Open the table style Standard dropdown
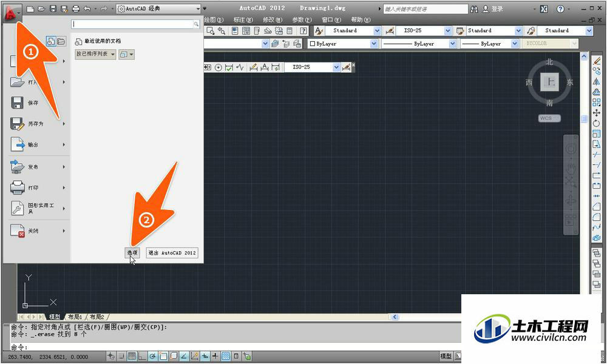607x364 pixels. (518, 30)
